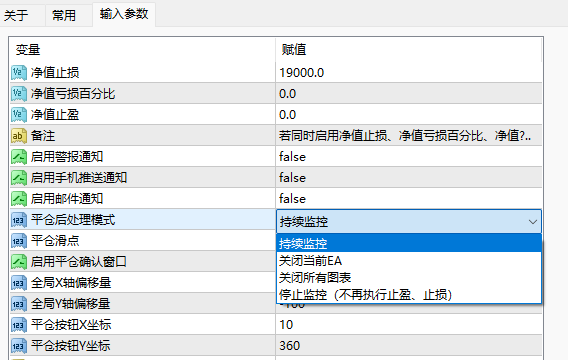
Task: Select the 备注 variable name
Action: (43, 136)
